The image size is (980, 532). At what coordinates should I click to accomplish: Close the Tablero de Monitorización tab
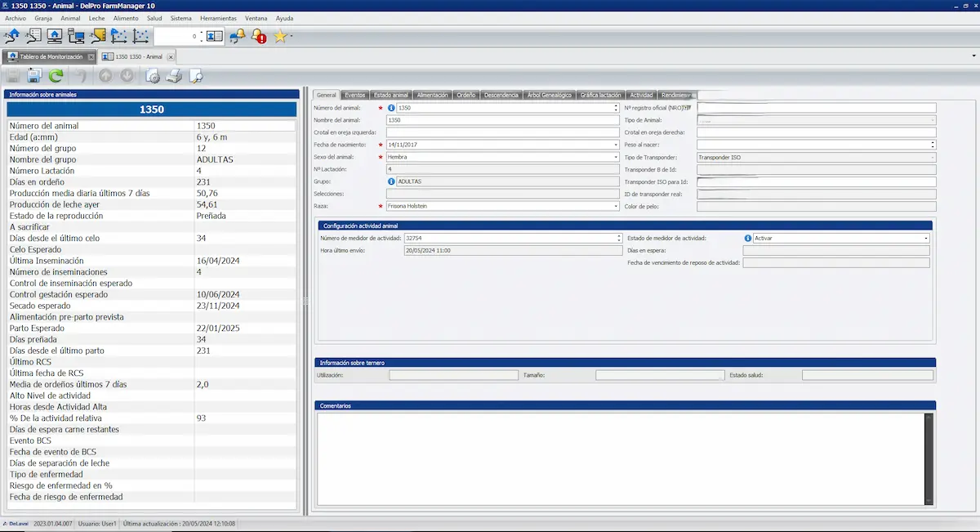coord(91,57)
